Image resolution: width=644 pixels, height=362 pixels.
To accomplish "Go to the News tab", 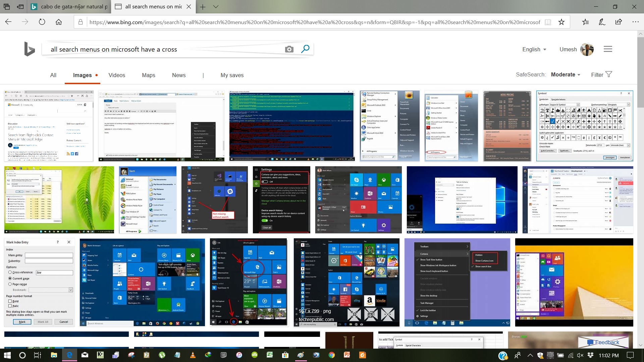I will 179,75.
